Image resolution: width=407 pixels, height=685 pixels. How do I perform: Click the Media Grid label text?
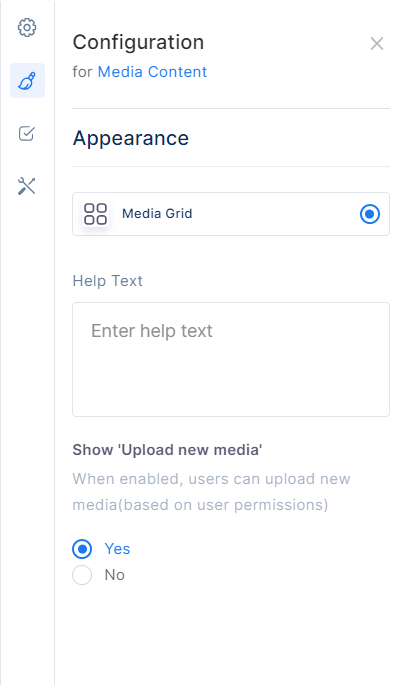click(157, 213)
